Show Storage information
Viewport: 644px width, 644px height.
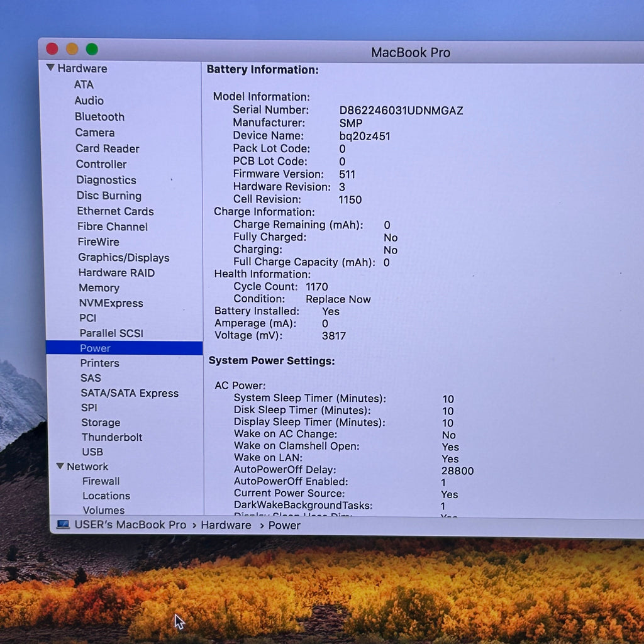pyautogui.click(x=101, y=423)
